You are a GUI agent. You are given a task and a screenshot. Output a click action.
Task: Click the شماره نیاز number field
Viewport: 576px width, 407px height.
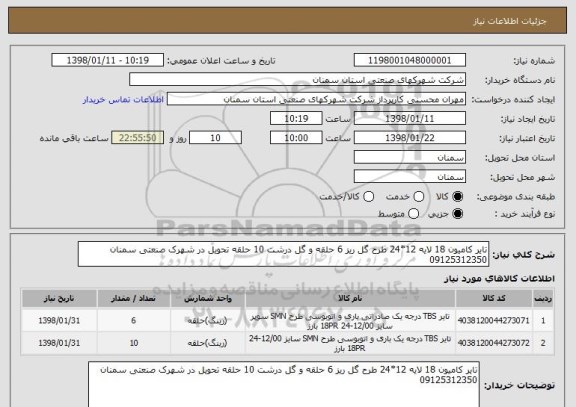(x=410, y=60)
